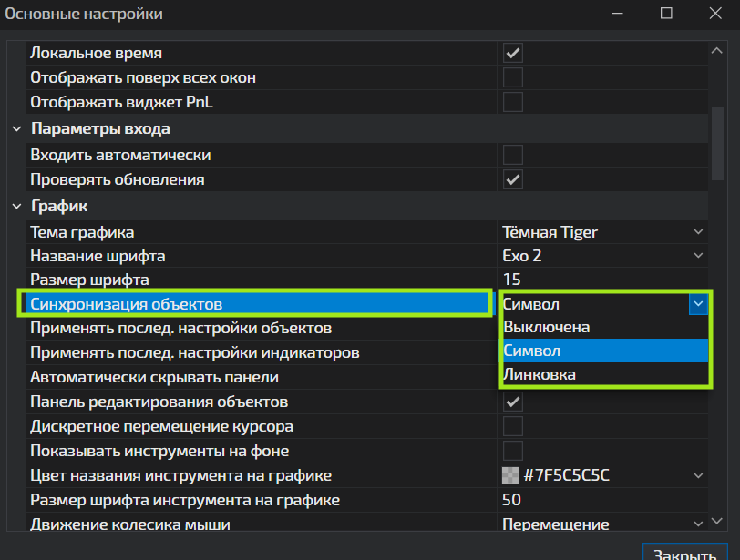Viewport: 740px width, 560px height.
Task: Open the Движение колесика мыши dropdown
Action: (698, 524)
